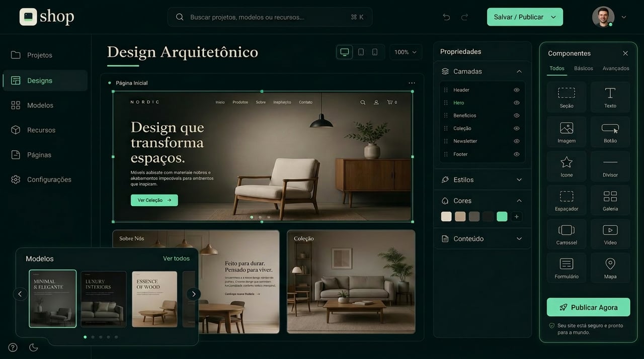This screenshot has height=359, width=644.
Task: Click search icon in NORDIC preview header
Action: (363, 102)
